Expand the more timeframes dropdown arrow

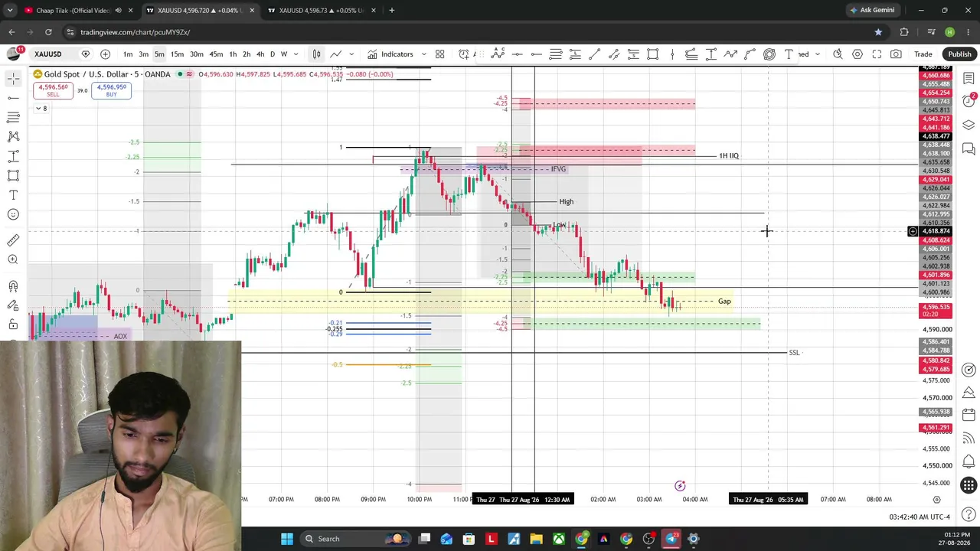(296, 54)
